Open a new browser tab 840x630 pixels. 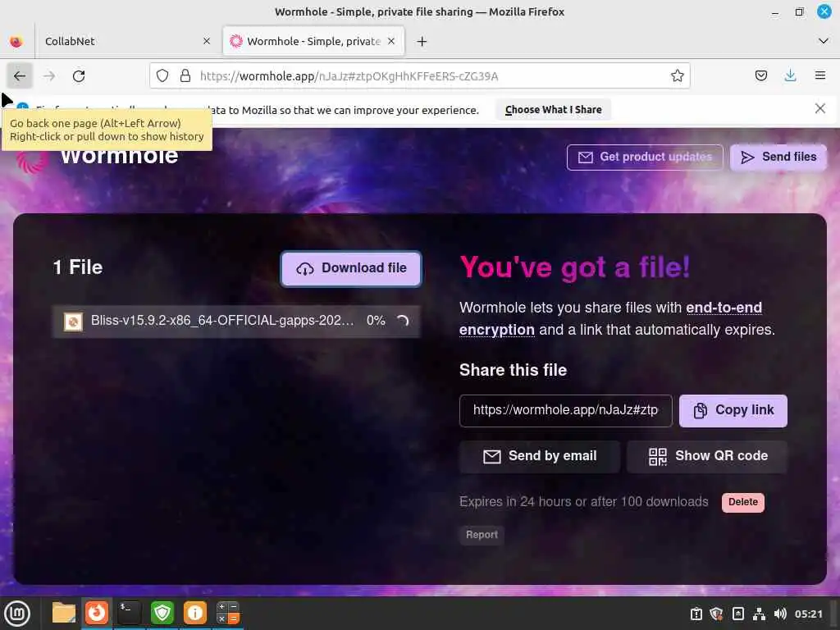point(422,41)
